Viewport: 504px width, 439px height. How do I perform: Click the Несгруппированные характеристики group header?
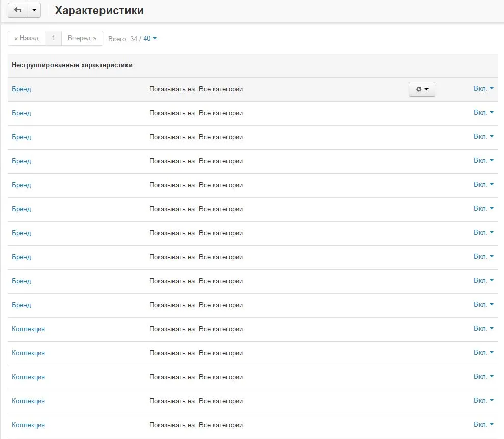72,65
